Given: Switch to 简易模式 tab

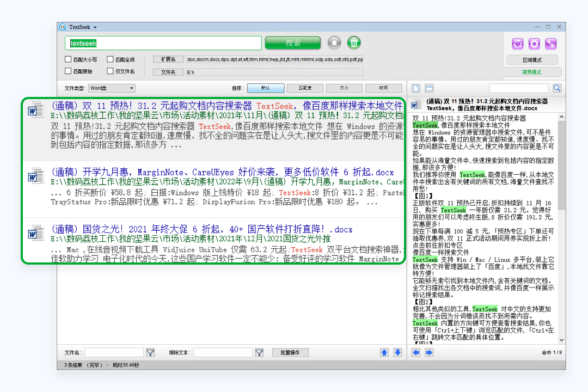Looking at the screenshot, I should pos(532,72).
